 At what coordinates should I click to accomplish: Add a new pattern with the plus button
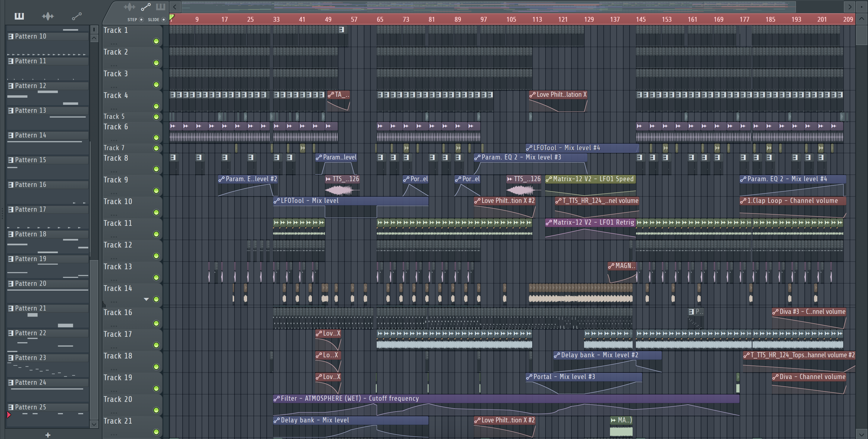48,435
